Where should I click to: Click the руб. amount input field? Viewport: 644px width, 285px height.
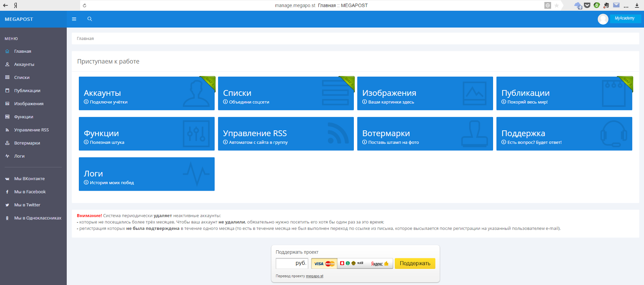click(x=292, y=263)
